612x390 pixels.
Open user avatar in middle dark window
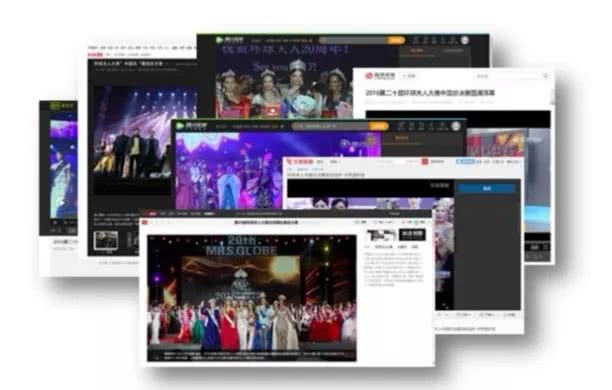pyautogui.click(x=455, y=126)
